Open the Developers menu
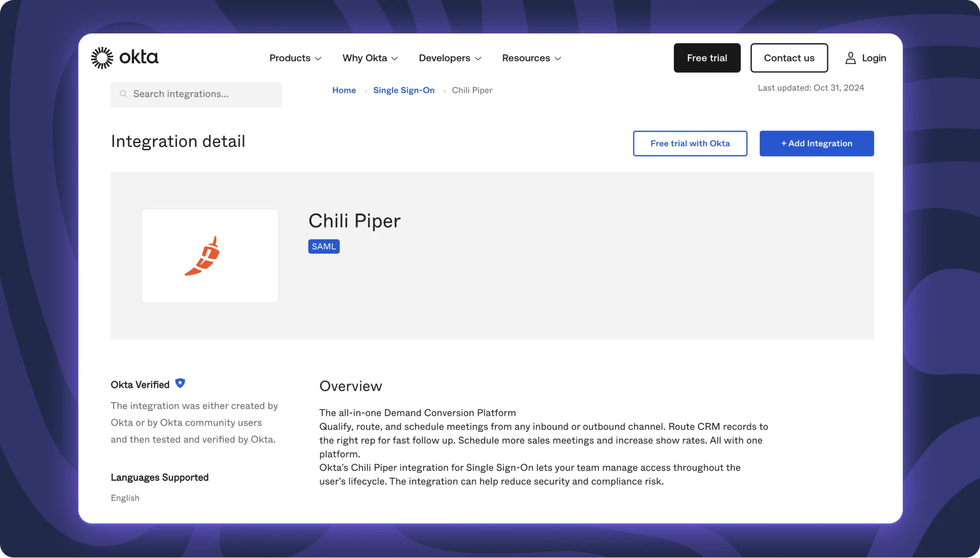 (450, 58)
